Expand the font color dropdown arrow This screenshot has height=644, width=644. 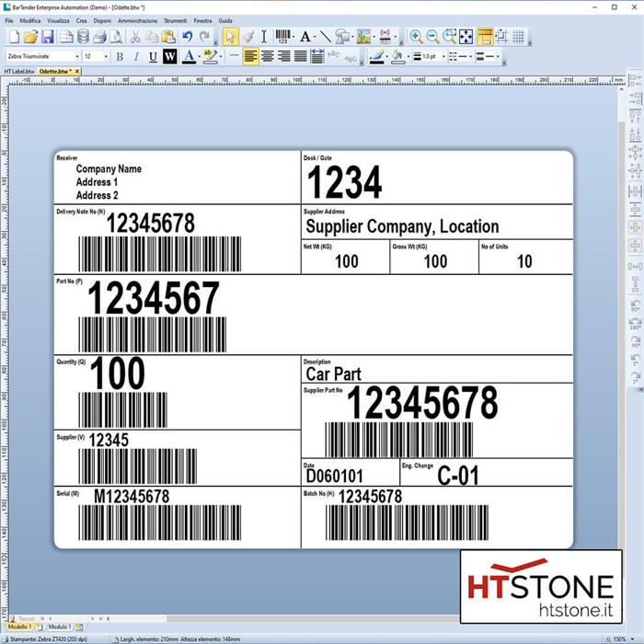pos(200,56)
